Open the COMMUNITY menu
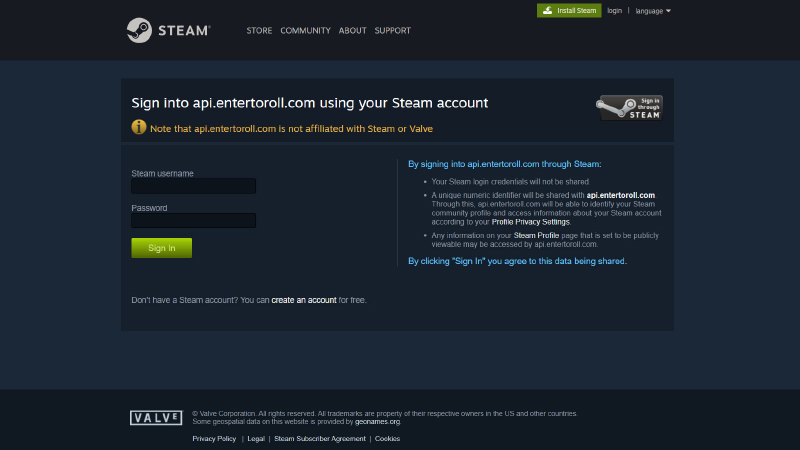Screen dimensions: 800x450 pyautogui.click(x=305, y=31)
